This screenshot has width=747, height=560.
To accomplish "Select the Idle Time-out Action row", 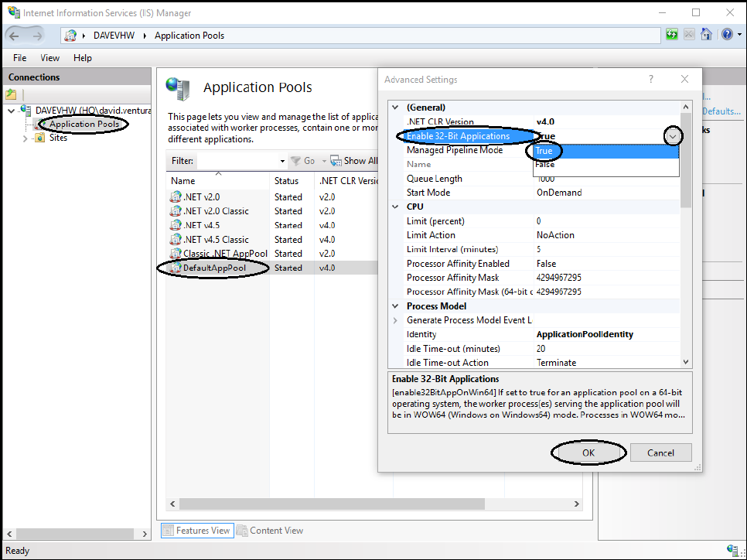I will click(x=541, y=363).
